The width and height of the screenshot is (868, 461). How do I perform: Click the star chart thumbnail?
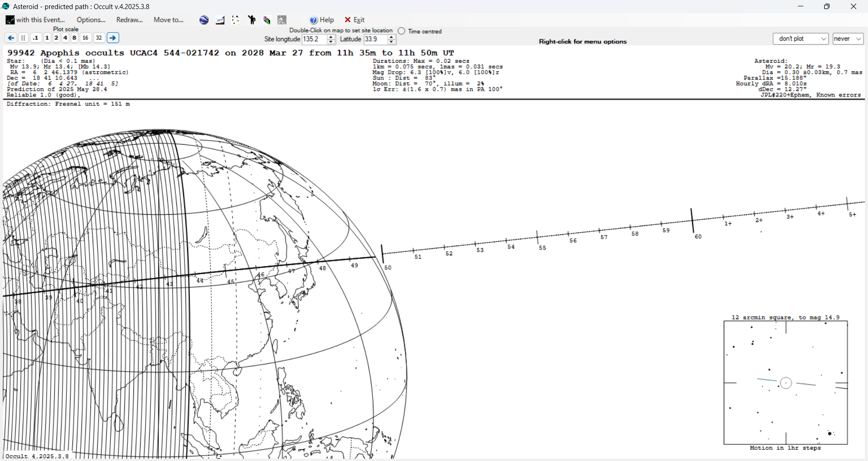[x=786, y=383]
